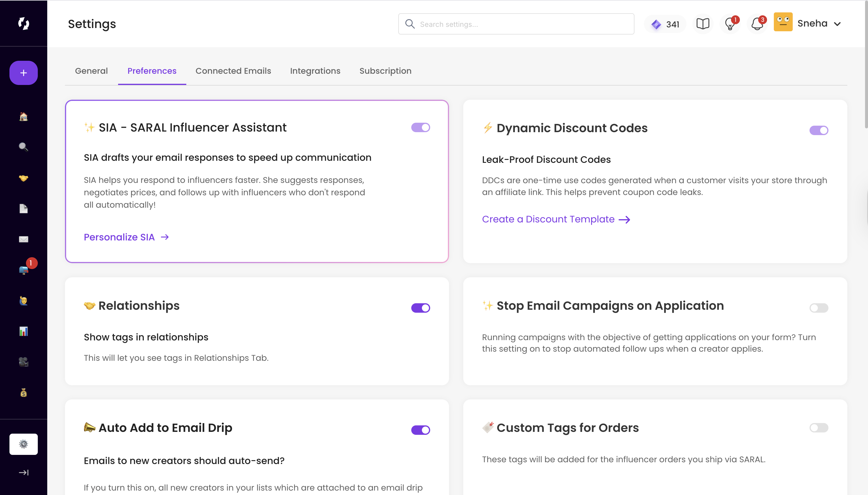Open the document page sidebar icon
868x495 pixels.
[x=24, y=208]
